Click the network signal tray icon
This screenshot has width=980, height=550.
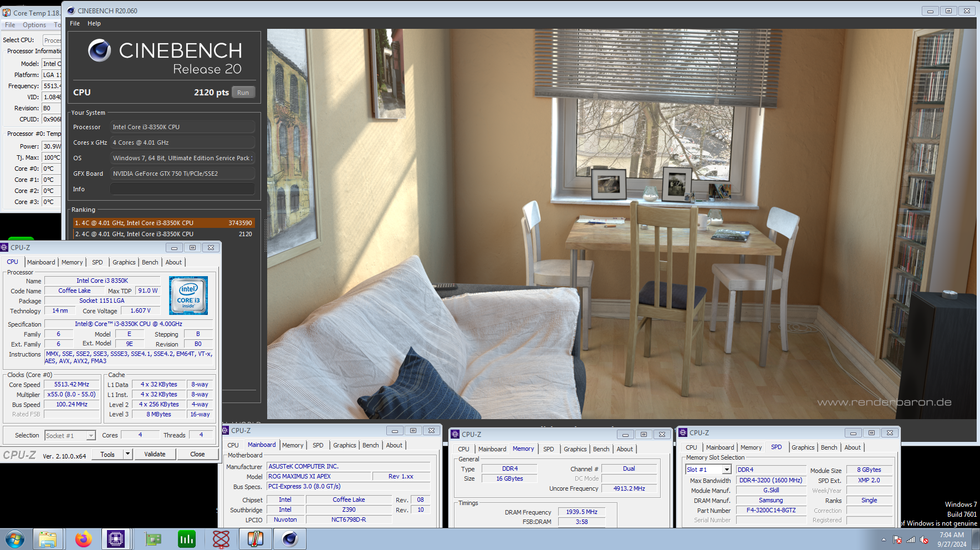911,539
